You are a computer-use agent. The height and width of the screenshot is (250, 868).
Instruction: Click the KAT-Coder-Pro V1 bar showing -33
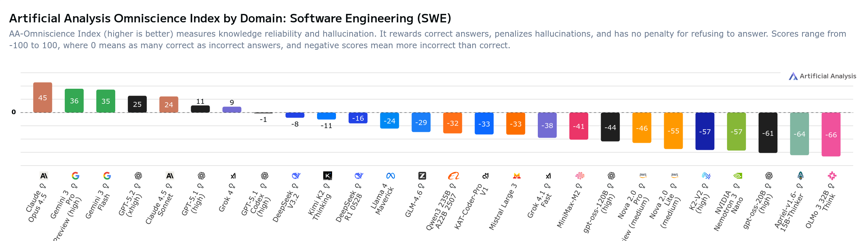tap(484, 123)
